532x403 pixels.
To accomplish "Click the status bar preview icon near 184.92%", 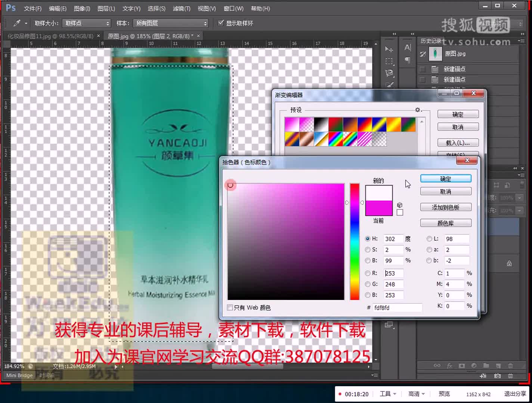I will tap(30, 366).
